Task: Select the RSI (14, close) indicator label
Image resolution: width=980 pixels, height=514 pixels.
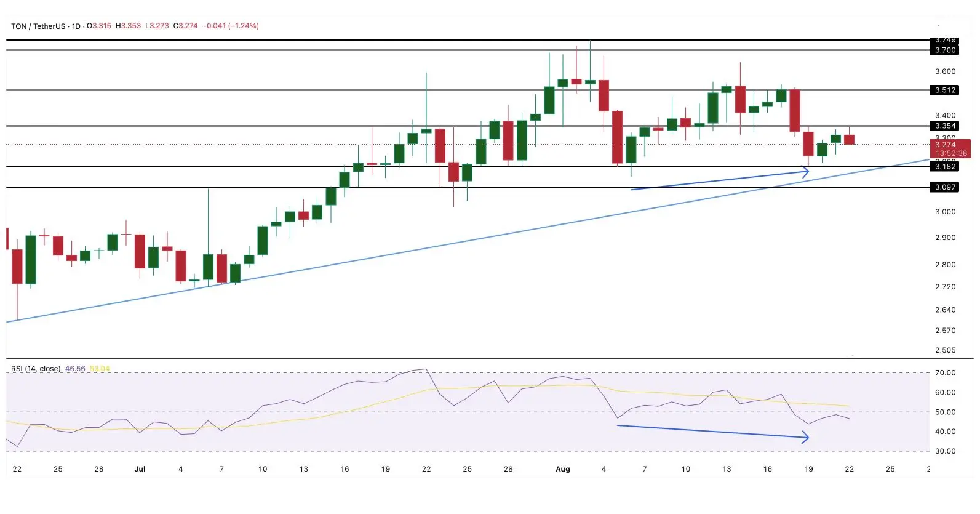Action: (x=36, y=369)
